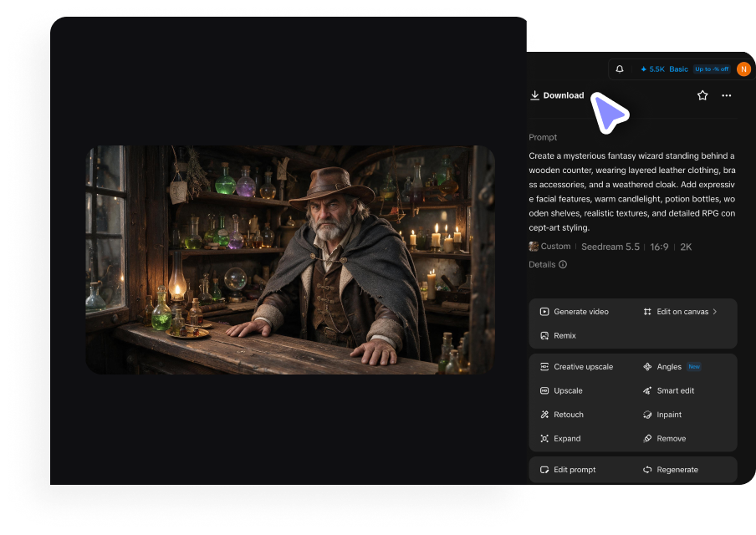The width and height of the screenshot is (756, 535).
Task: Open the three-dot more options menu
Action: [726, 95]
